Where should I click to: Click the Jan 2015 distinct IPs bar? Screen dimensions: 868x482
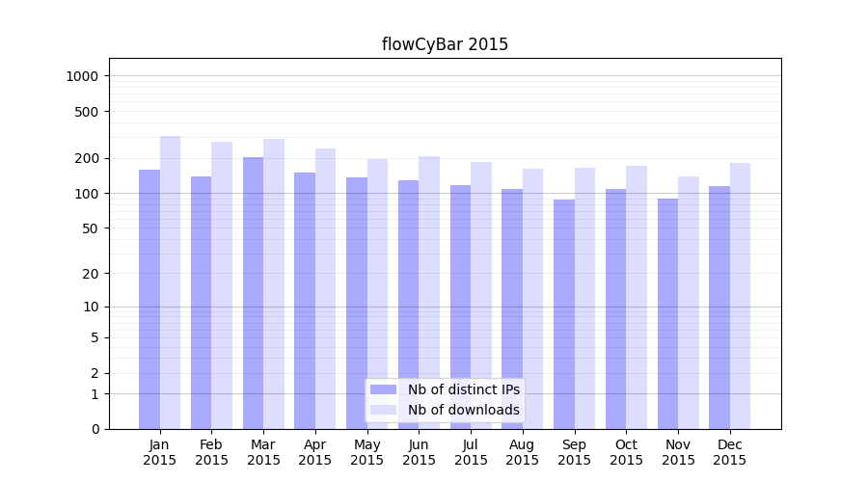point(149,299)
